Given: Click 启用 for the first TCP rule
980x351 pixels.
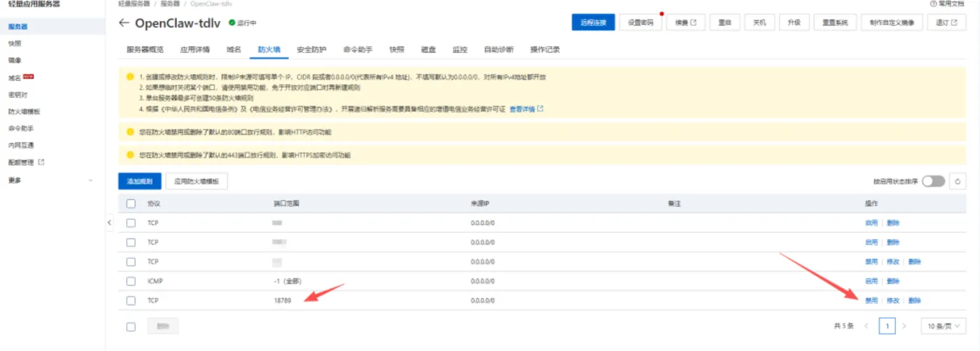Looking at the screenshot, I should coord(871,222).
